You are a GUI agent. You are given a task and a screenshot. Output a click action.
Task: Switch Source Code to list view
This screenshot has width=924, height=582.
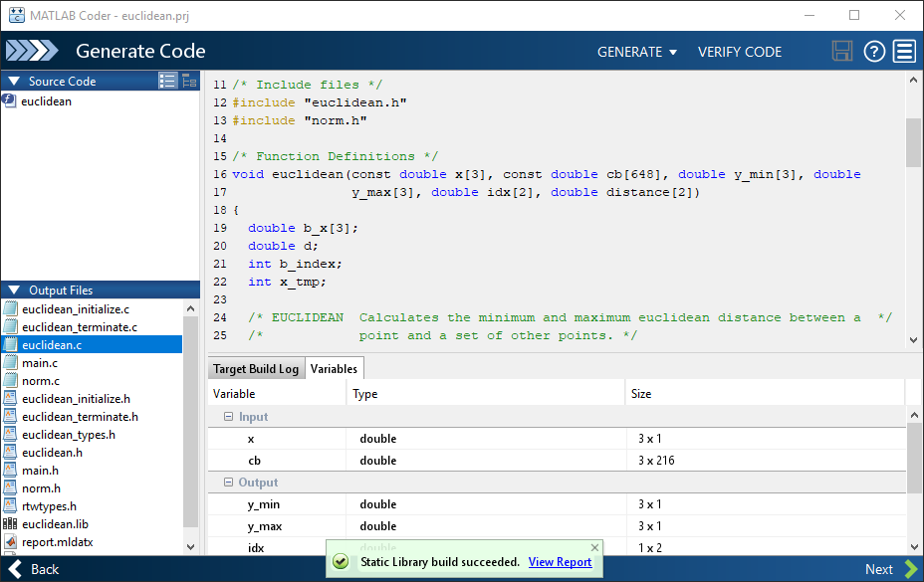167,82
